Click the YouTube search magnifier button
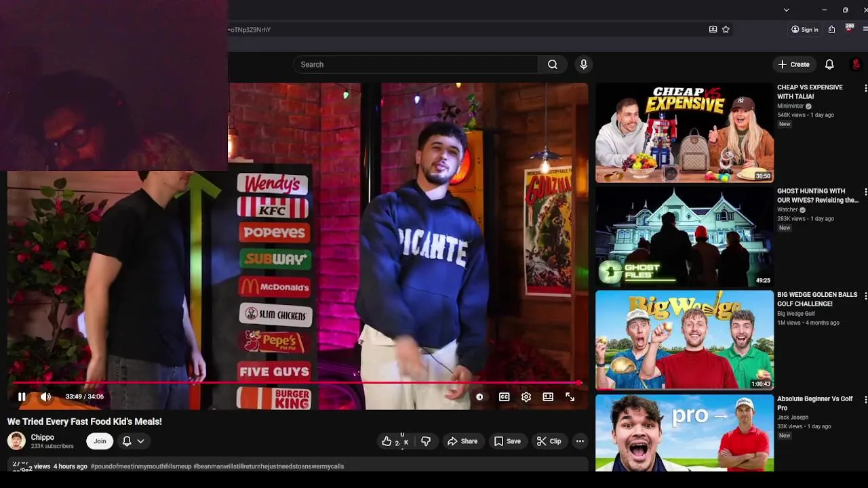Image resolution: width=868 pixels, height=488 pixels. (553, 64)
